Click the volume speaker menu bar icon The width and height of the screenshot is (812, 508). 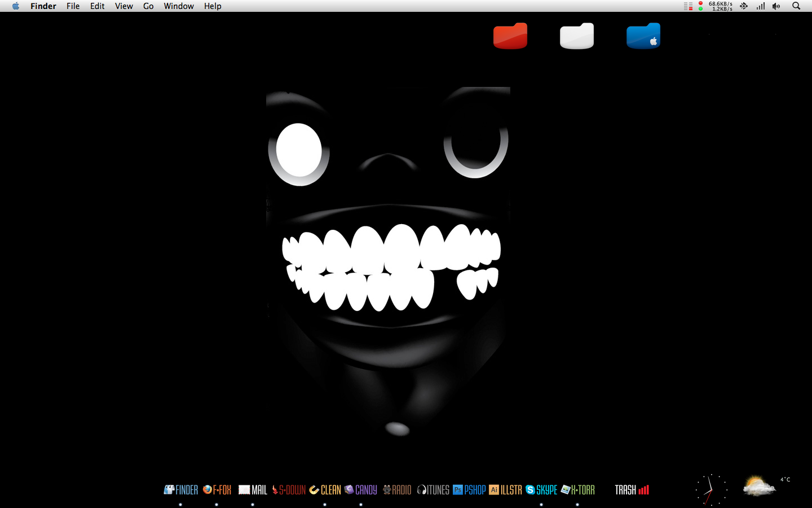(x=776, y=6)
